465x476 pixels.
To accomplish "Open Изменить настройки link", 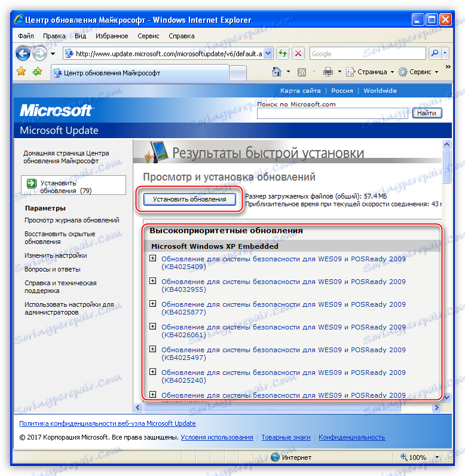I will pyautogui.click(x=56, y=255).
